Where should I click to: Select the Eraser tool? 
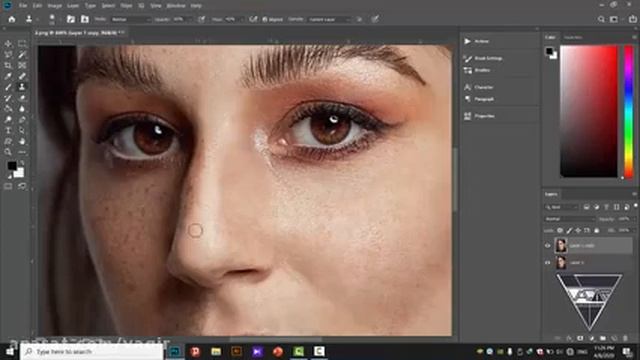[22, 98]
